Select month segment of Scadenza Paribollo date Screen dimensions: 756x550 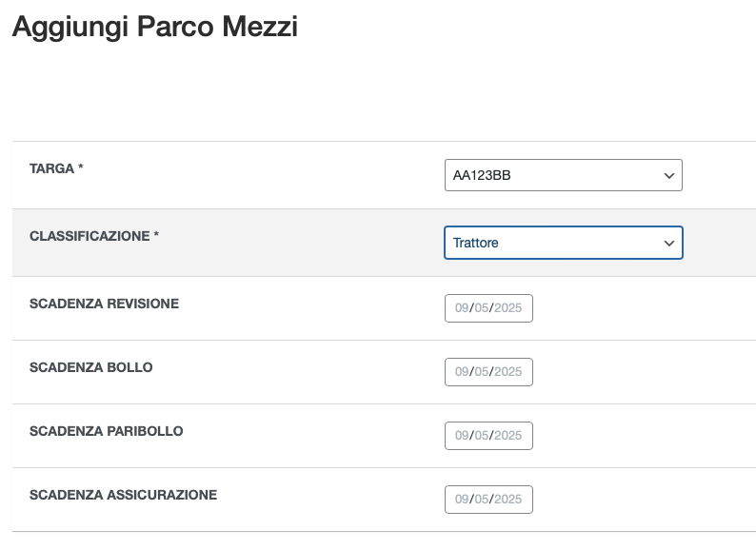481,436
